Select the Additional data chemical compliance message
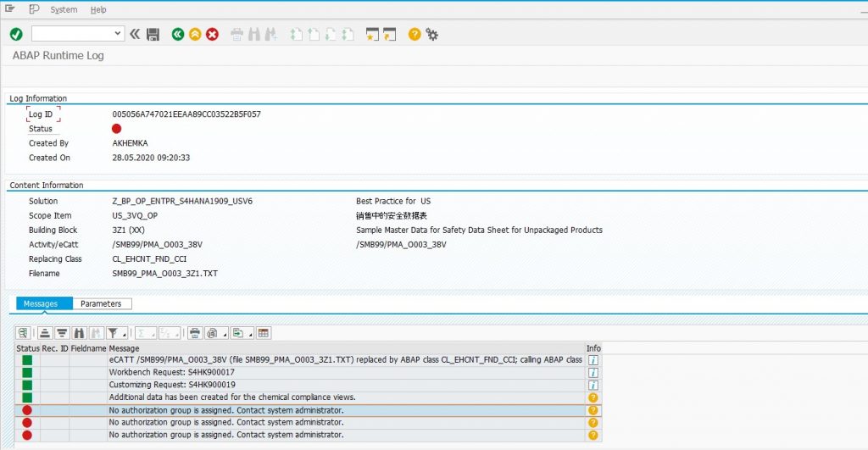Image resolution: width=868 pixels, height=450 pixels. click(232, 397)
